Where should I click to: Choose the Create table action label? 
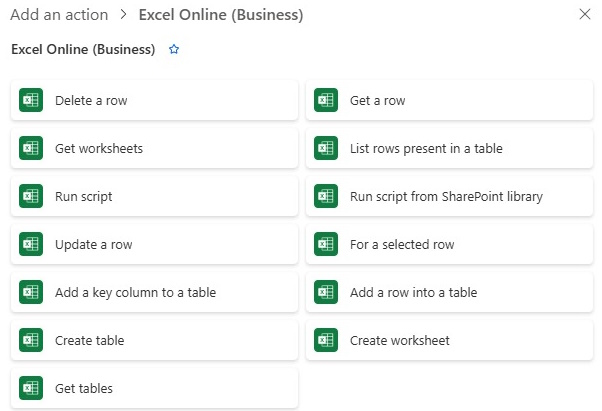[x=89, y=340]
